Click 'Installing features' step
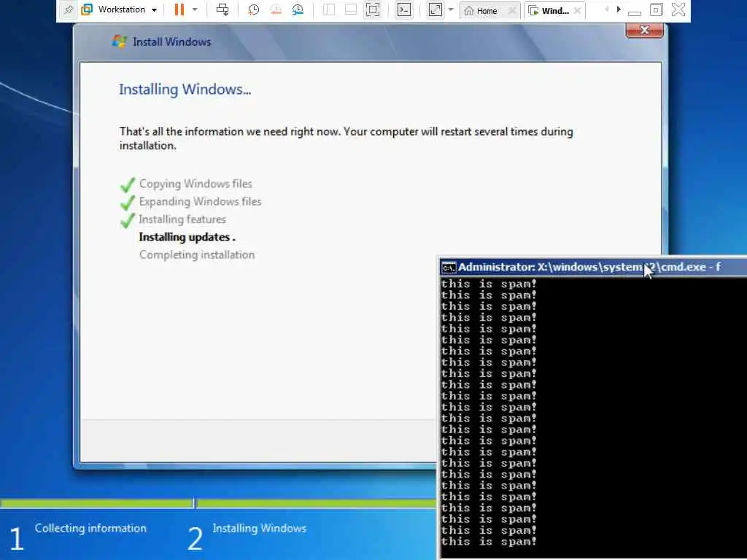Viewport: 747px width, 560px height. pyautogui.click(x=182, y=219)
